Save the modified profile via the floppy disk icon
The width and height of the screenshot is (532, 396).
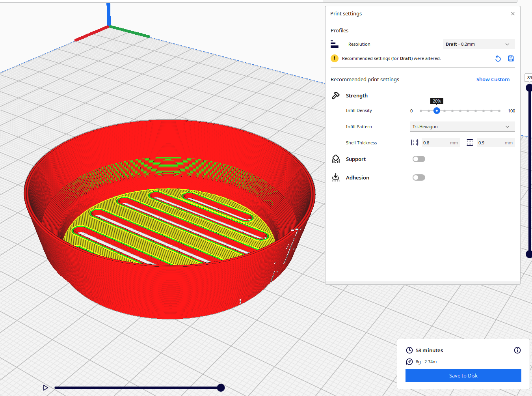tap(511, 58)
